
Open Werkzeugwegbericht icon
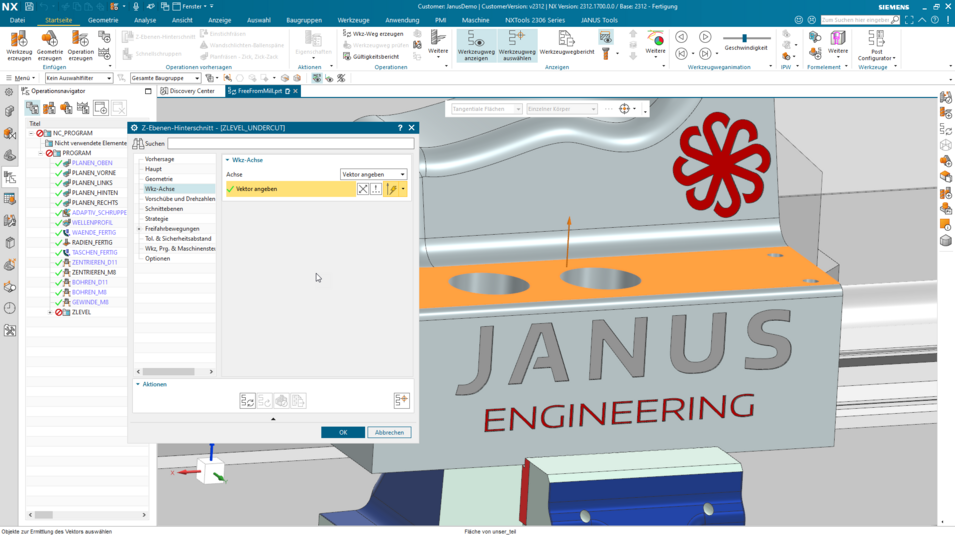click(x=566, y=40)
